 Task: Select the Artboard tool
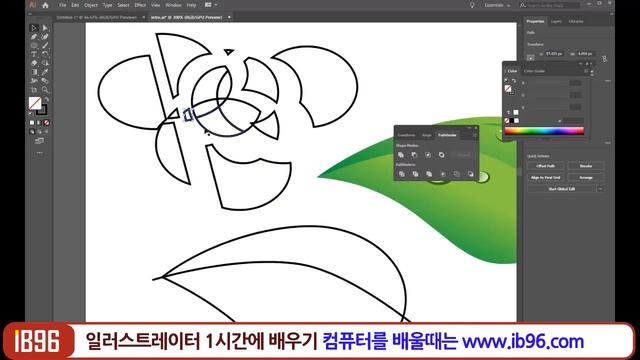click(x=34, y=90)
